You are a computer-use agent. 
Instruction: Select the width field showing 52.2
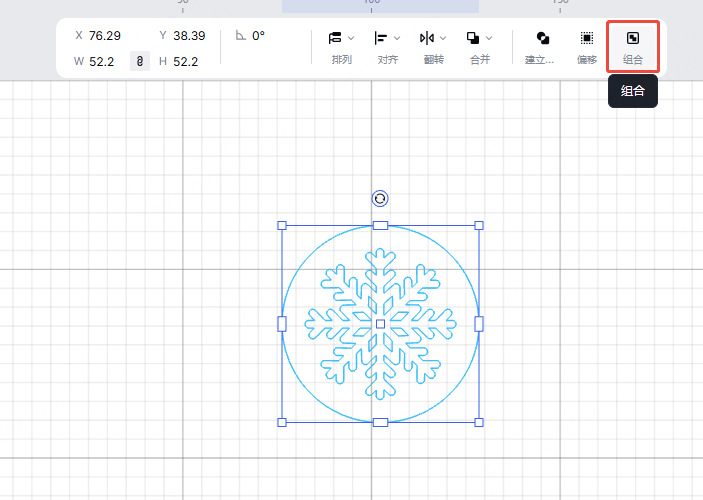tap(101, 62)
